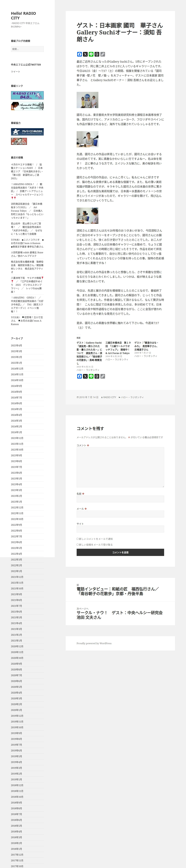Viewport: 186px width, 868px height.
Task: Click the サイト input field
Action: (x=120, y=529)
